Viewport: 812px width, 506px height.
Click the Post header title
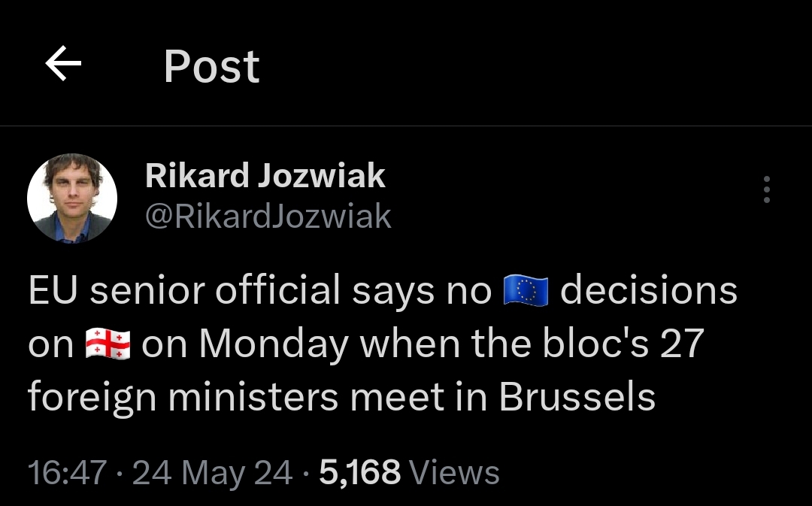click(211, 66)
